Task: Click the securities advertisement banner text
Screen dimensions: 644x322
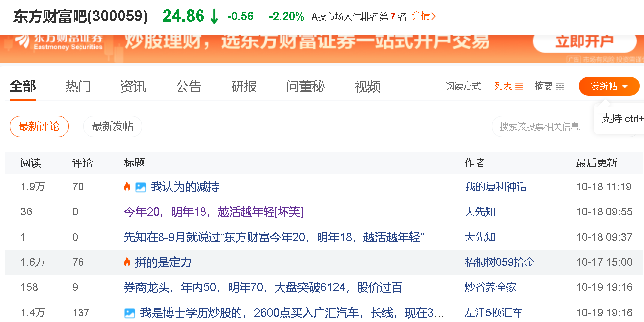Action: tap(307, 42)
